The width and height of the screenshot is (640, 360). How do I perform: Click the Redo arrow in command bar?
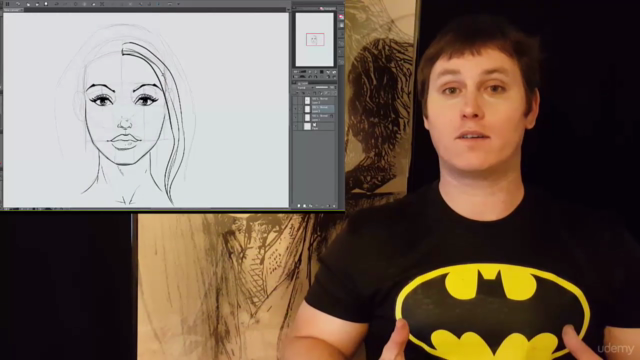coord(65,4)
